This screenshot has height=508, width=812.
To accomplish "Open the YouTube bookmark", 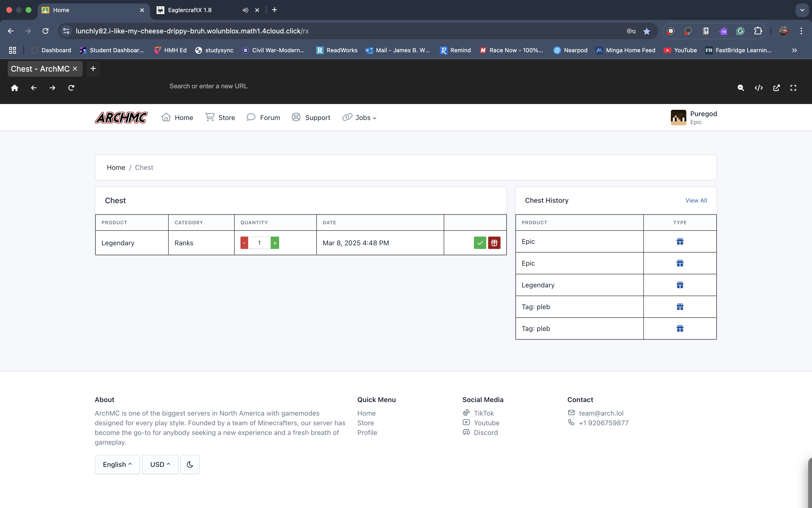I will click(680, 50).
